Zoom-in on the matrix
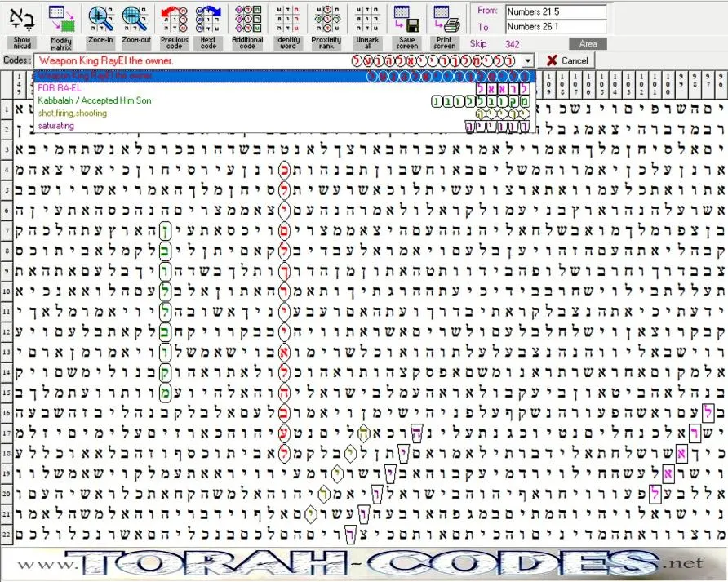 (x=100, y=27)
